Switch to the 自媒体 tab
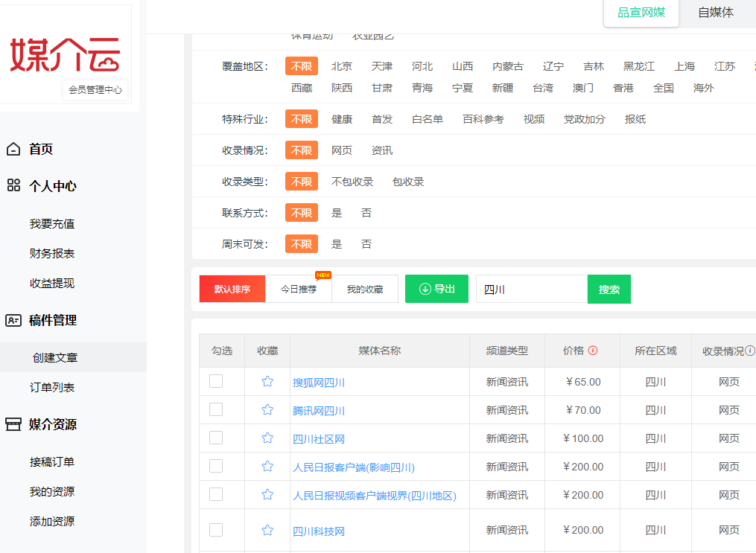The width and height of the screenshot is (756, 553). 716,13
